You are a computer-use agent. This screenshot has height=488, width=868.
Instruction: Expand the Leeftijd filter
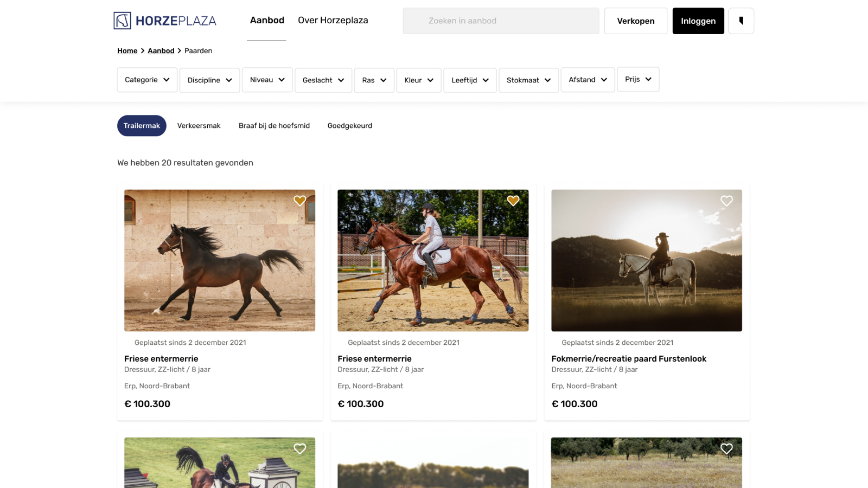470,80
